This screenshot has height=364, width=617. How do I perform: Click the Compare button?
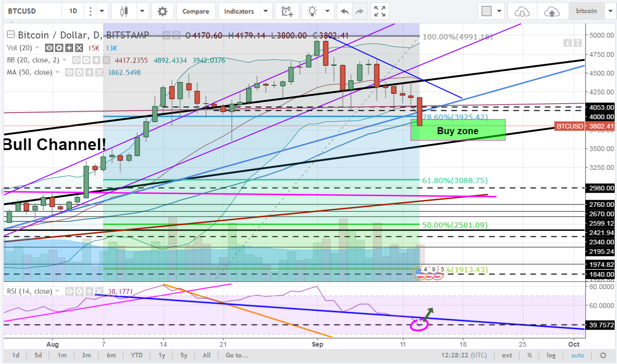click(196, 11)
